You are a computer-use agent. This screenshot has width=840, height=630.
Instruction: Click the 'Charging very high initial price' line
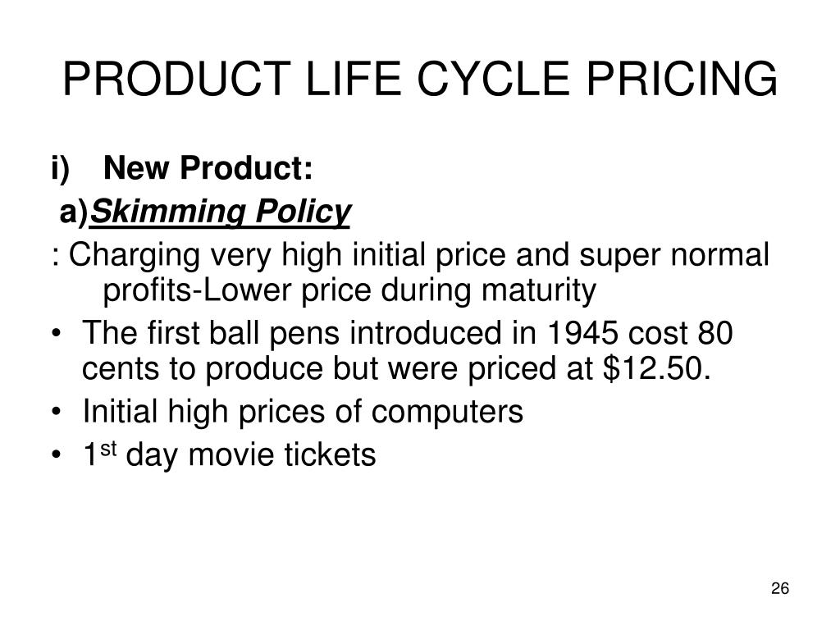click(x=410, y=255)
